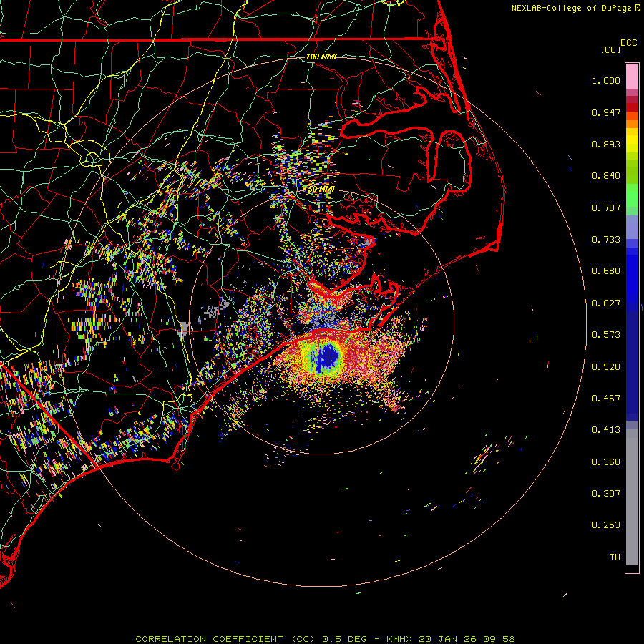The width and height of the screenshot is (644, 644).
Task: Click the 0.893 scale value
Action: tap(606, 144)
